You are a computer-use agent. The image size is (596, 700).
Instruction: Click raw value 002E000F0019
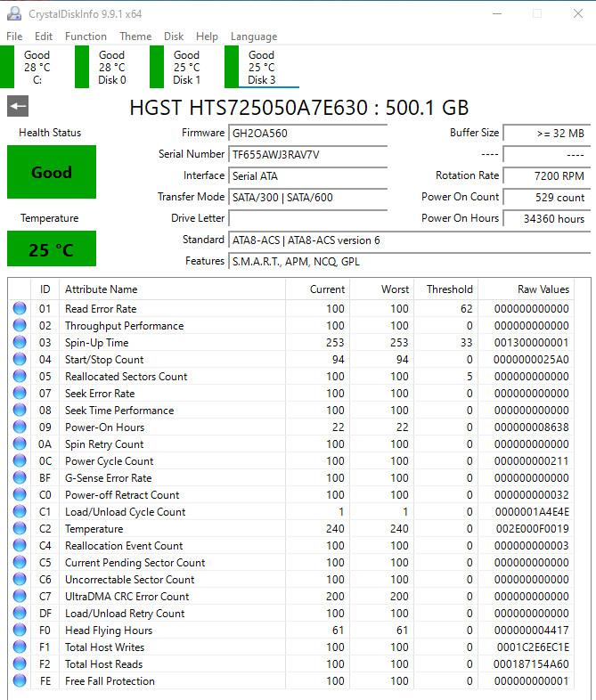coord(532,529)
